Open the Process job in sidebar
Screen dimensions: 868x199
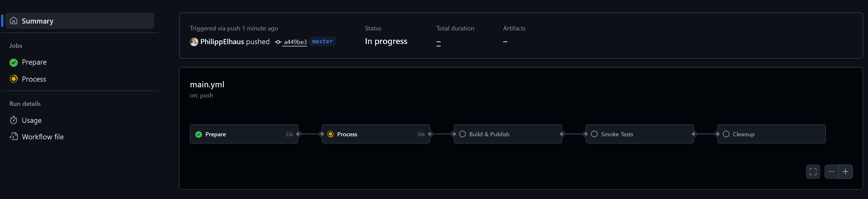click(x=34, y=79)
